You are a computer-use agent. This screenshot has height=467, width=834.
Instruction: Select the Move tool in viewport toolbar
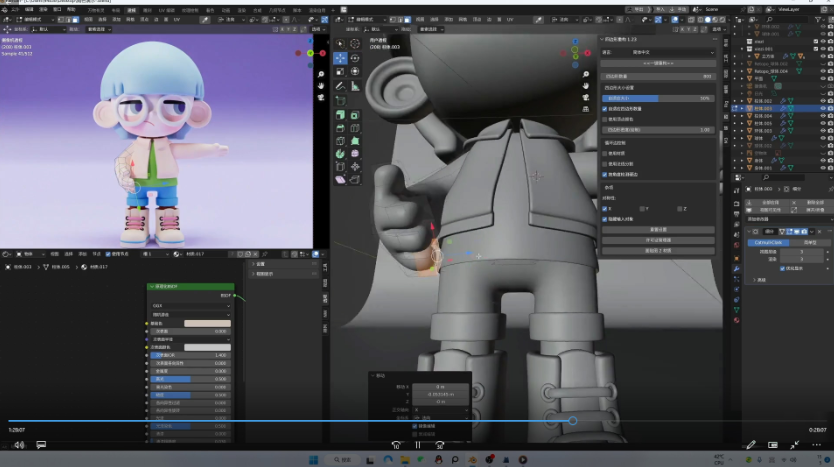pyautogui.click(x=340, y=58)
